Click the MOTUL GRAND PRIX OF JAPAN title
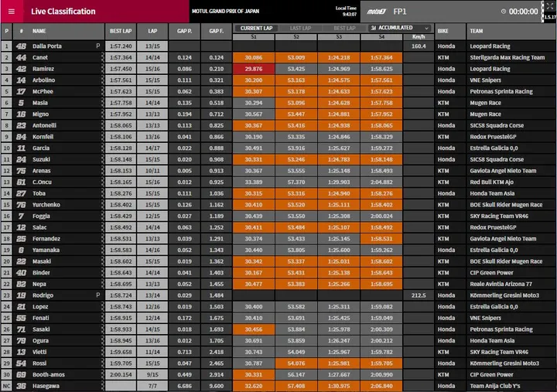This screenshot has height=392, width=557. click(226, 12)
